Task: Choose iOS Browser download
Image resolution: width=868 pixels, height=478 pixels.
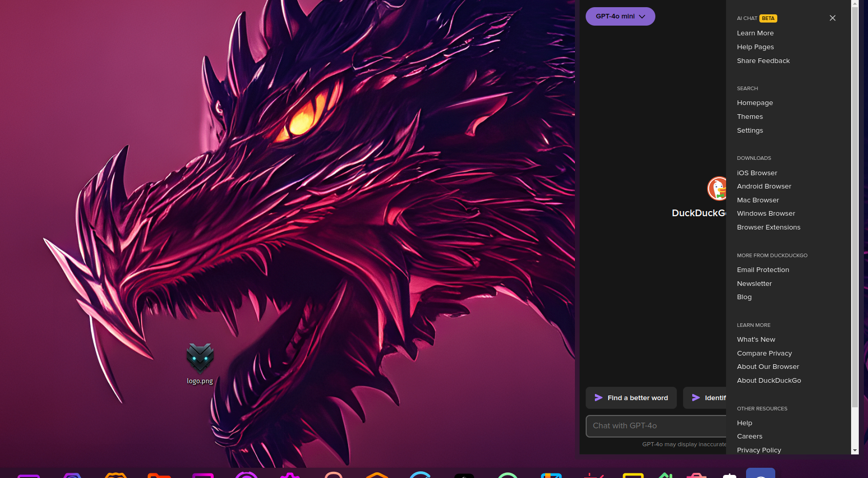Action: (757, 173)
